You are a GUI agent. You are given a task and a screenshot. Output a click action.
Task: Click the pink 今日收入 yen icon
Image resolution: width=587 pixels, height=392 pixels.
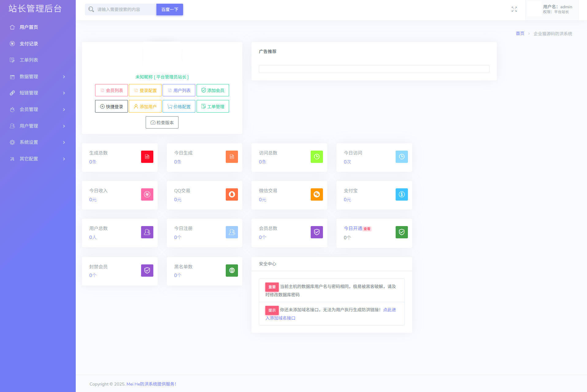[147, 194]
